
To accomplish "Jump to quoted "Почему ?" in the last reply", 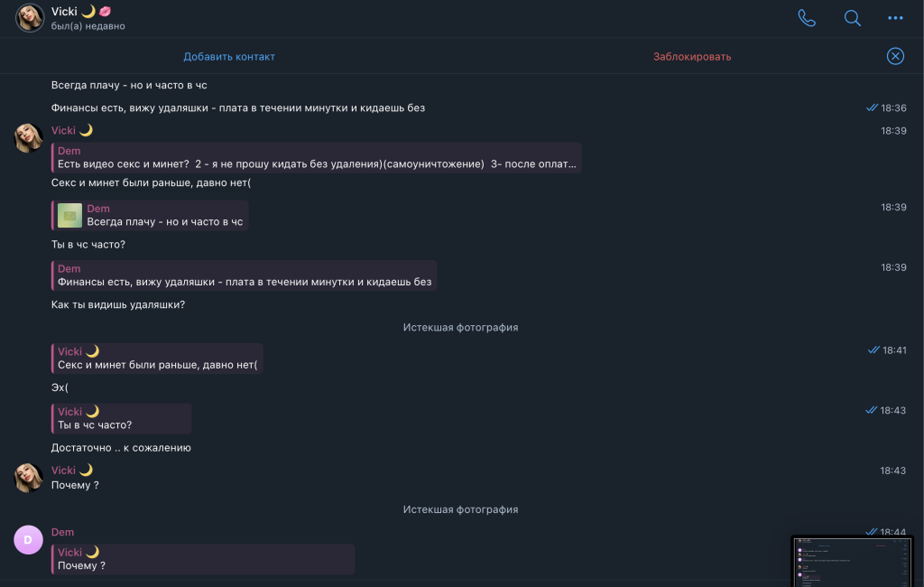I will pyautogui.click(x=204, y=559).
